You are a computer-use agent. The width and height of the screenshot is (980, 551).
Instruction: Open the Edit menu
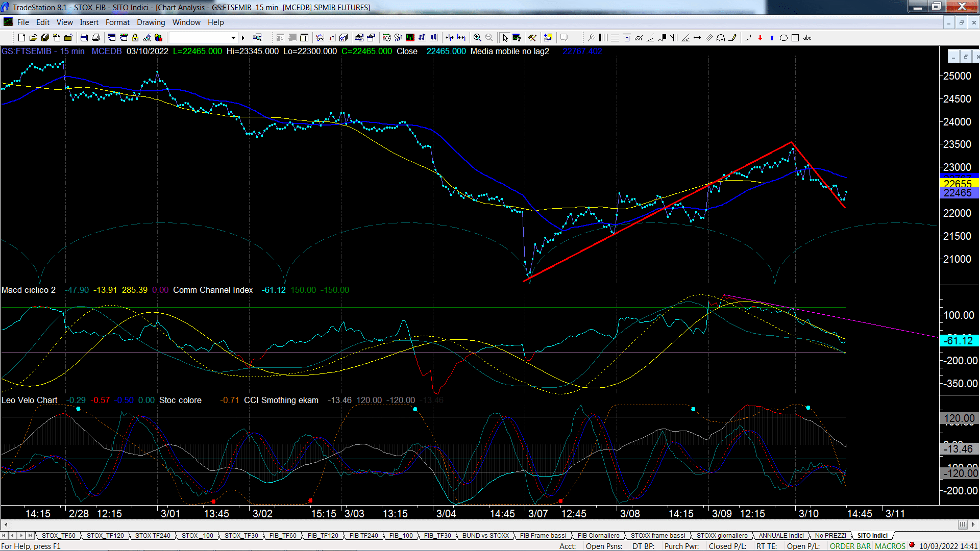pyautogui.click(x=43, y=22)
